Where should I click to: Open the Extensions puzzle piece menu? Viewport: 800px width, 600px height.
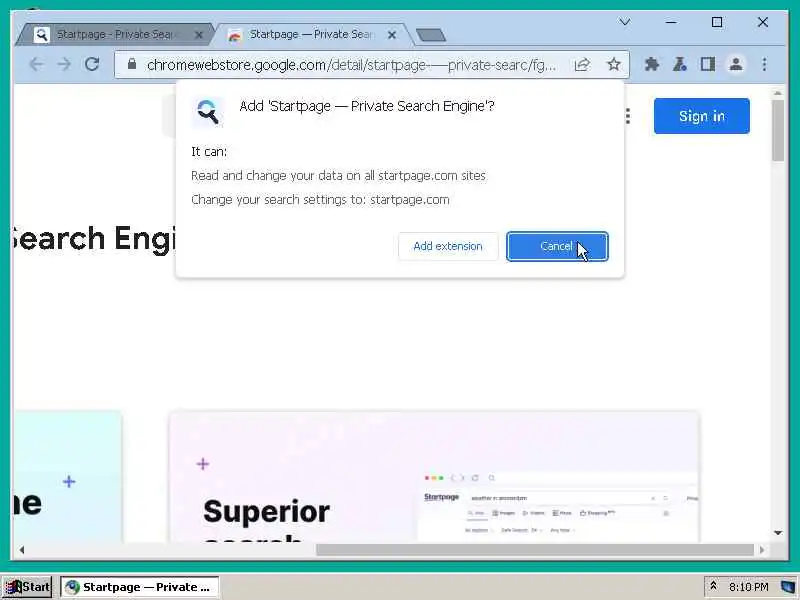(652, 64)
